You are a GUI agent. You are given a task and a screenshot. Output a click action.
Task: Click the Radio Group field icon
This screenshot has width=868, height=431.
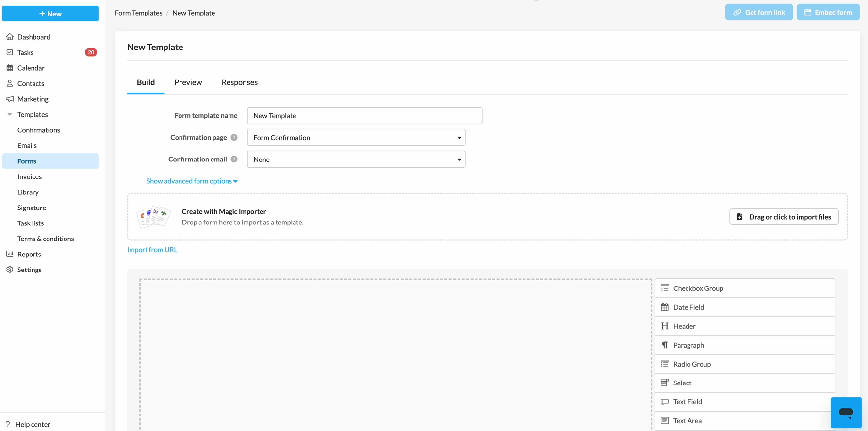[665, 364]
